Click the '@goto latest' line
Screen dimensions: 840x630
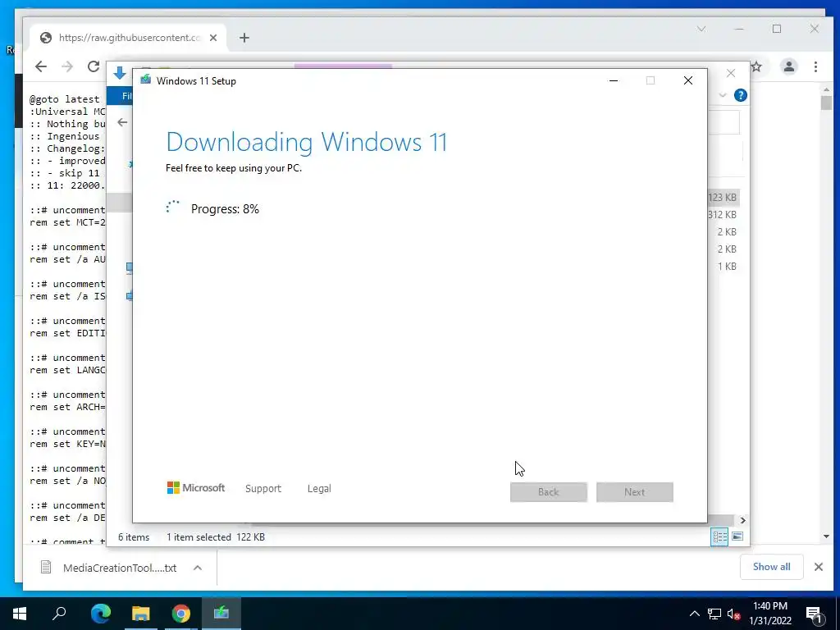[x=64, y=99]
